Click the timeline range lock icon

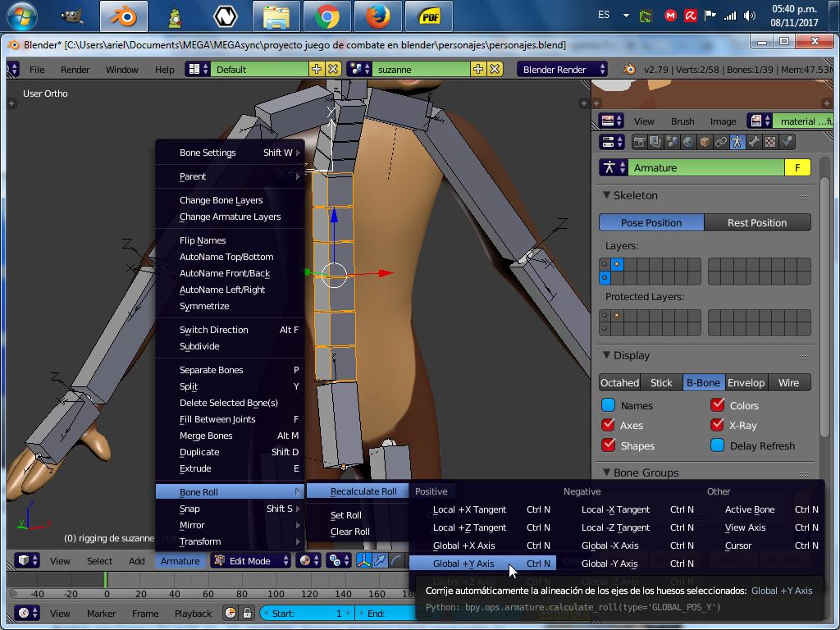tap(247, 614)
